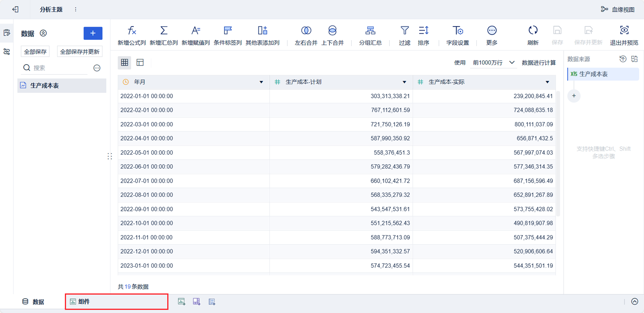Viewport: 644px width, 313px height.
Task: Click the number type icon on 生产成本-实际
Action: (420, 82)
